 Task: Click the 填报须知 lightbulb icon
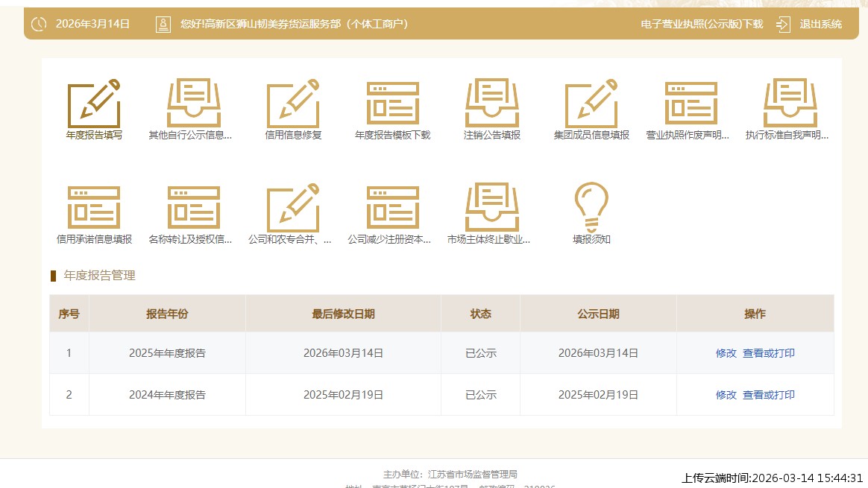(x=591, y=207)
